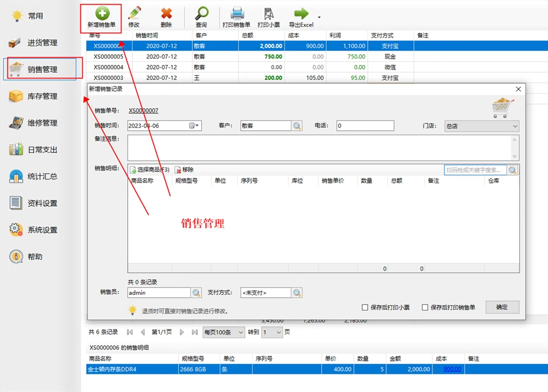Click the search icon beside barcode field

tap(512, 170)
